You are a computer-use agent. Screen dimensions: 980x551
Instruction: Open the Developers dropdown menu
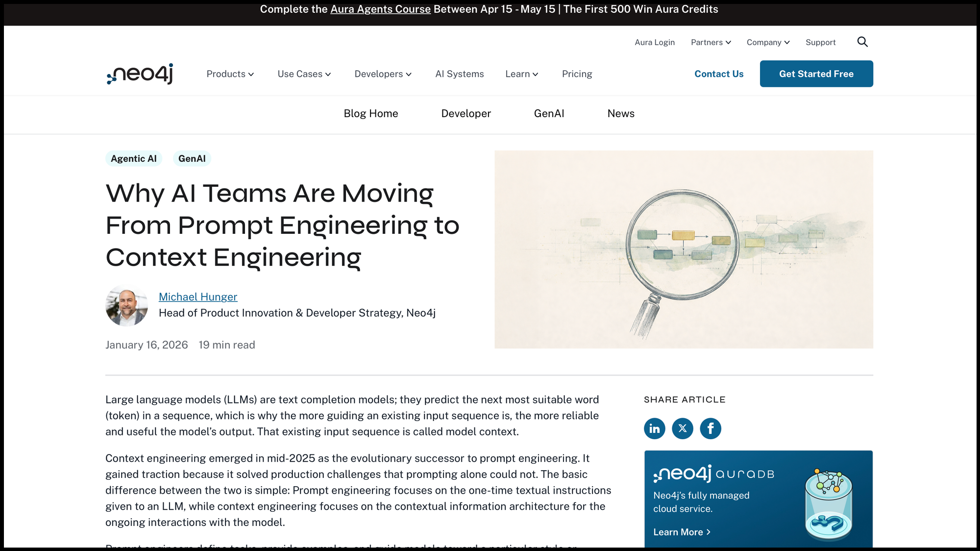coord(383,74)
